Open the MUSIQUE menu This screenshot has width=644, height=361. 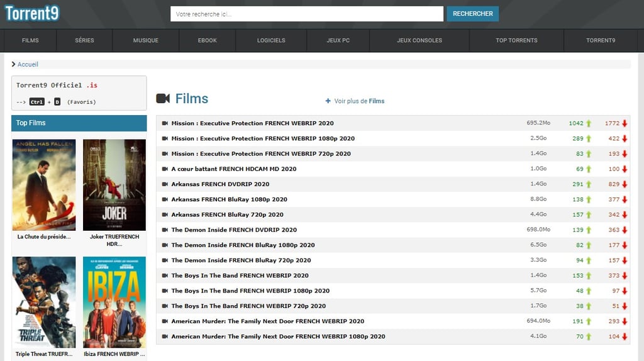146,40
